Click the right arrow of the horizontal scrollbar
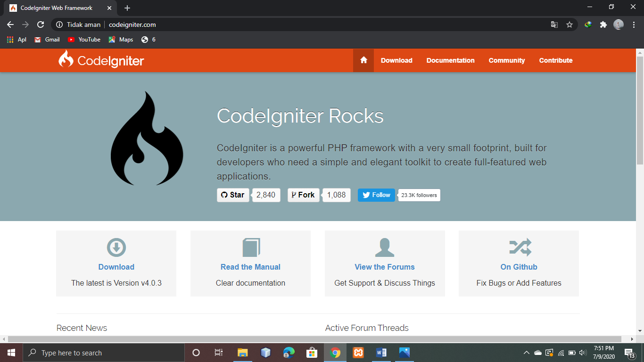The width and height of the screenshot is (644, 362). (633, 339)
